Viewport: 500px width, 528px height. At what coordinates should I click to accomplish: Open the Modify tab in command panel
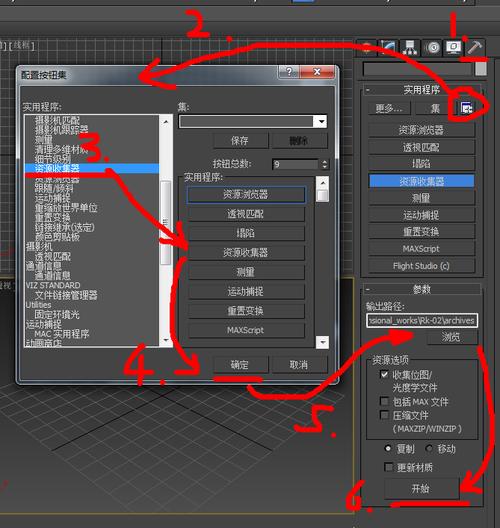[x=388, y=47]
